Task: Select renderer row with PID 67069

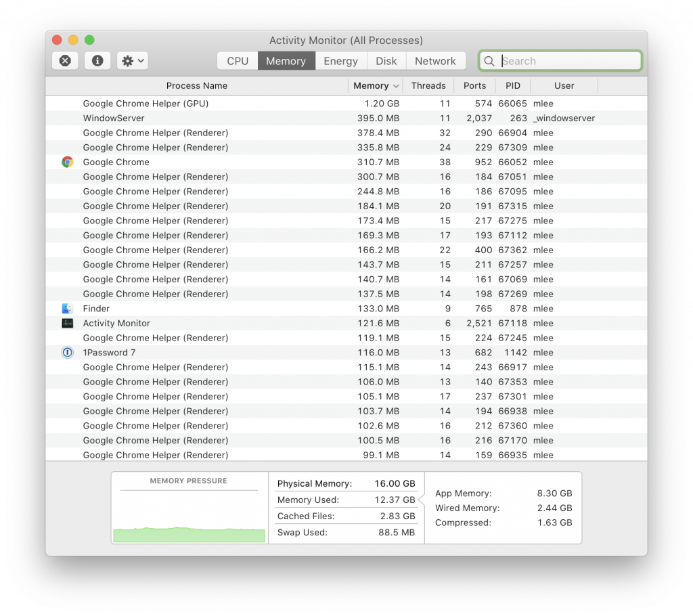Action: click(346, 279)
